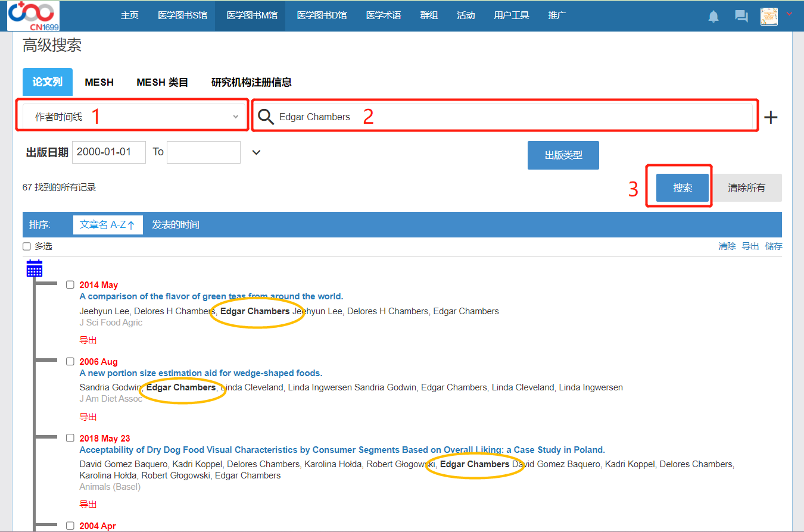Toggle the 多选 select-all checkbox
Viewport: 804px width, 532px height.
27,246
